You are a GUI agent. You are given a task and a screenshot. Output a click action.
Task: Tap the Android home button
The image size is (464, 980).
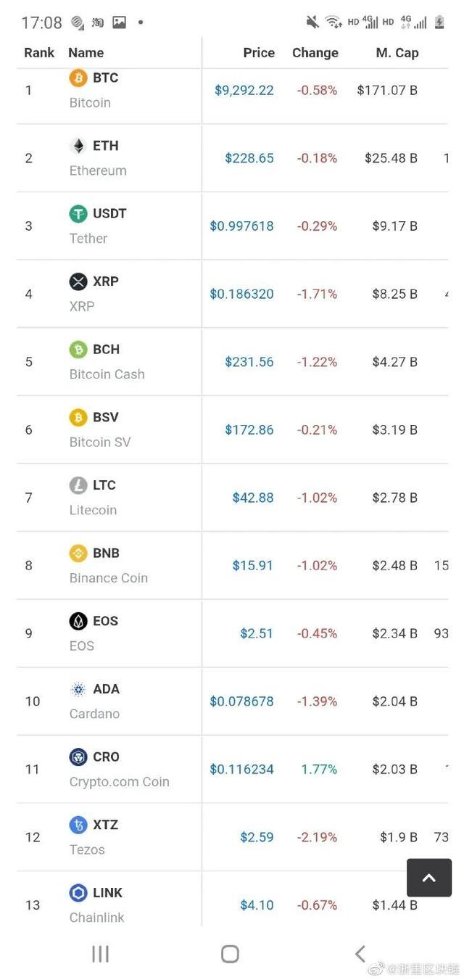(230, 954)
